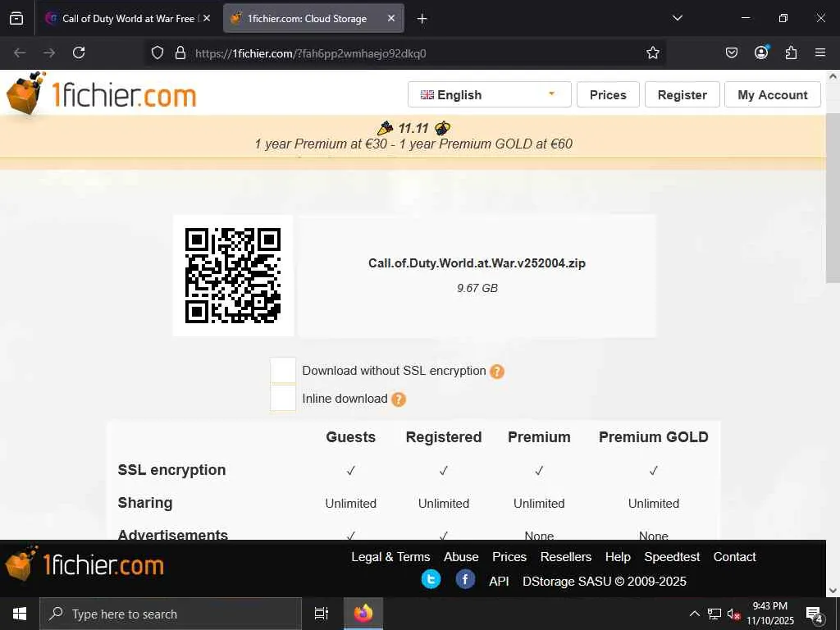Open Legal & Terms footer link
The width and height of the screenshot is (840, 630).
point(390,557)
